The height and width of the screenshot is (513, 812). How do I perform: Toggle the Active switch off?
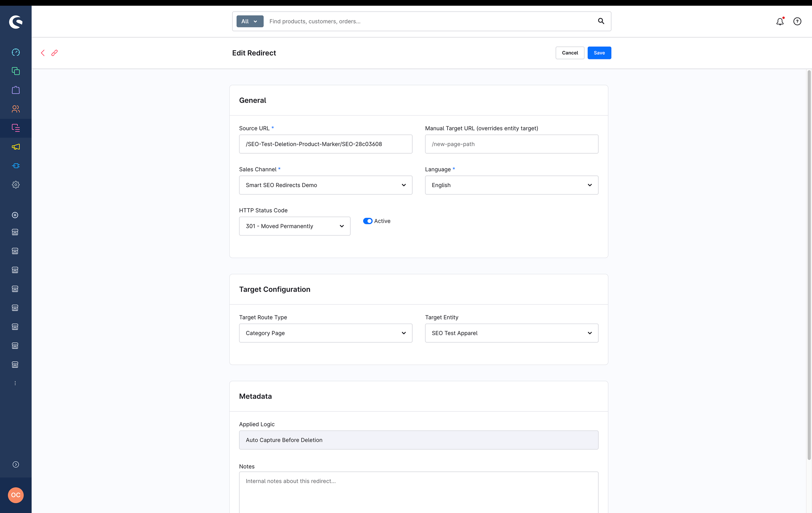pos(368,221)
